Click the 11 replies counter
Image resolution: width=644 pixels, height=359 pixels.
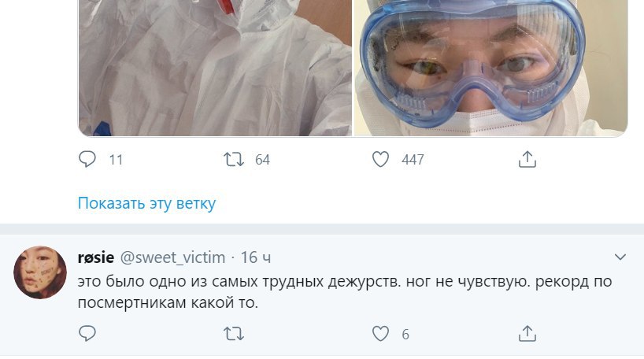[116, 159]
